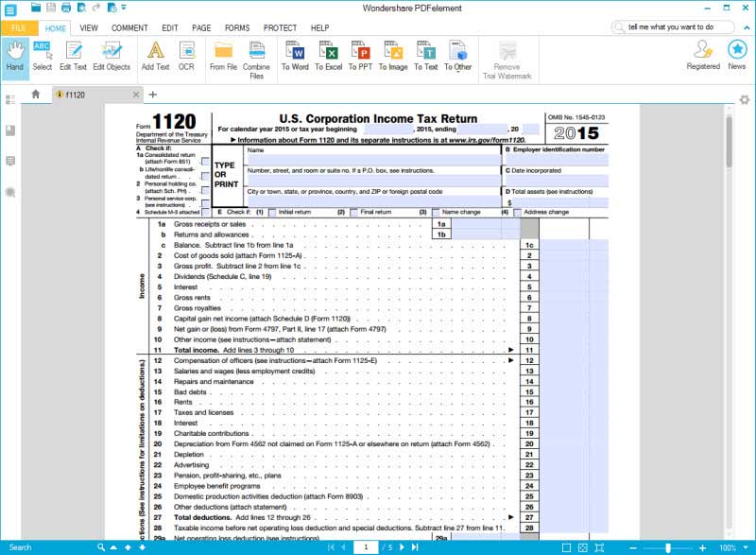The width and height of the screenshot is (756, 555).
Task: Open the Registered account icon
Action: (703, 56)
